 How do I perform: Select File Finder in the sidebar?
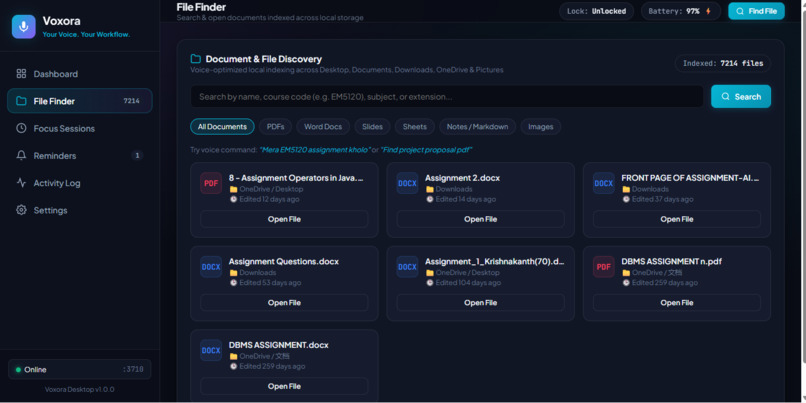(80, 101)
